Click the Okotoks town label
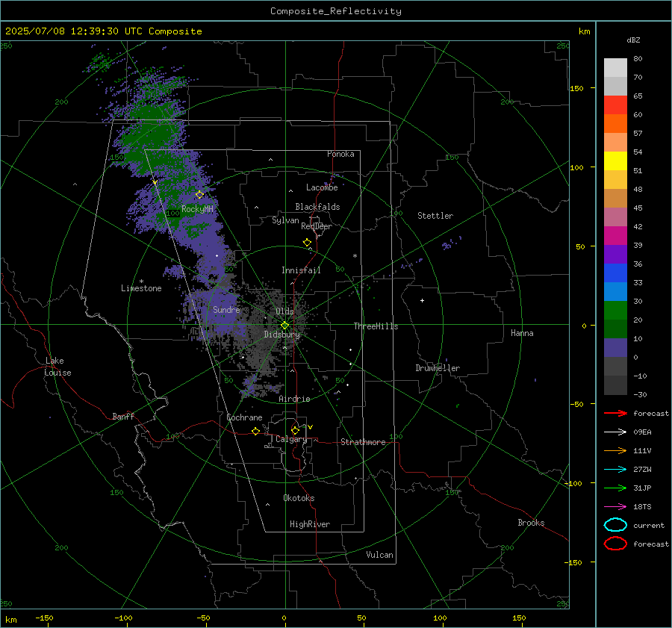 pos(299,498)
